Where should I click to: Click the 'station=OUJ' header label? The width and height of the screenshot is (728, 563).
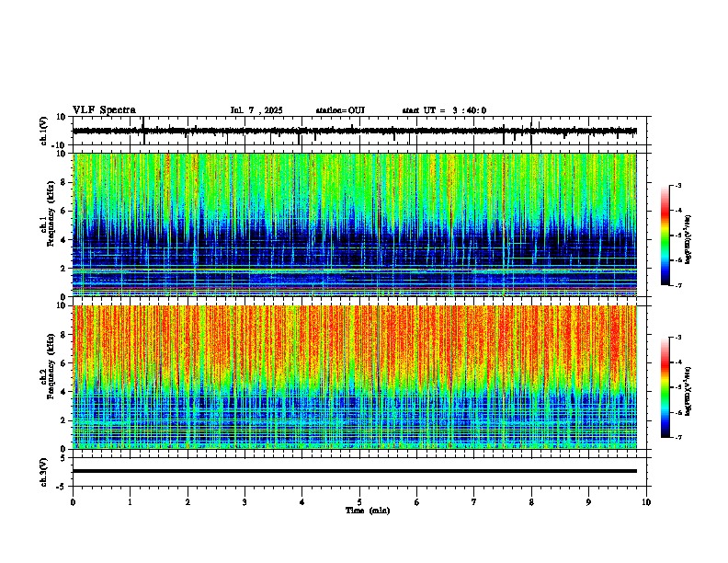point(340,110)
